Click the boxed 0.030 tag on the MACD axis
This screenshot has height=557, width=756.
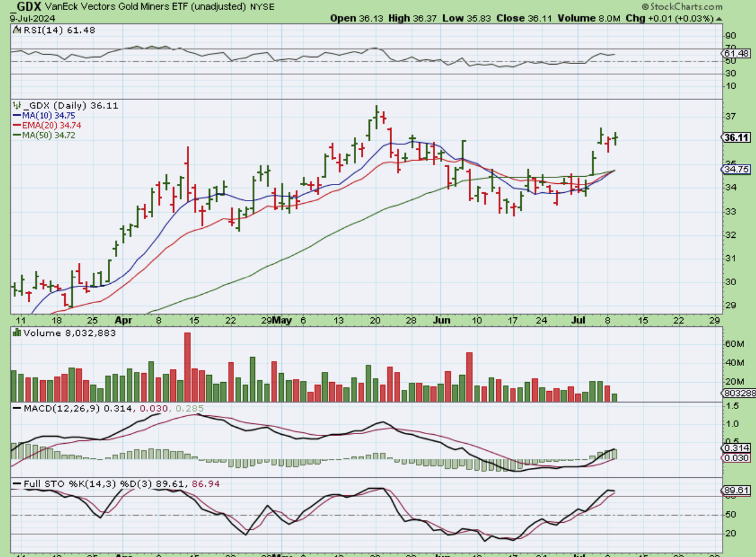point(734,459)
